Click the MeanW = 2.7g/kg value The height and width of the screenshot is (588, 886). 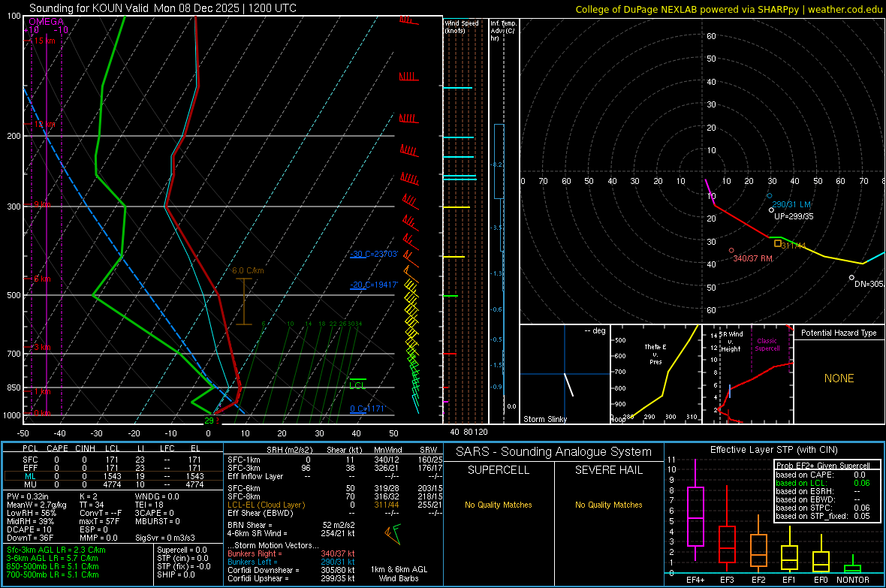click(x=36, y=505)
